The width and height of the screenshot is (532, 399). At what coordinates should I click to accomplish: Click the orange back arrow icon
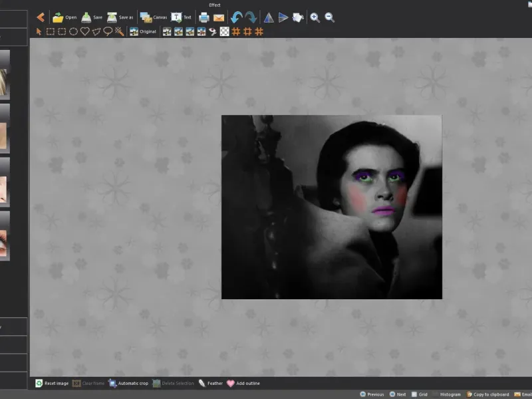(x=41, y=17)
